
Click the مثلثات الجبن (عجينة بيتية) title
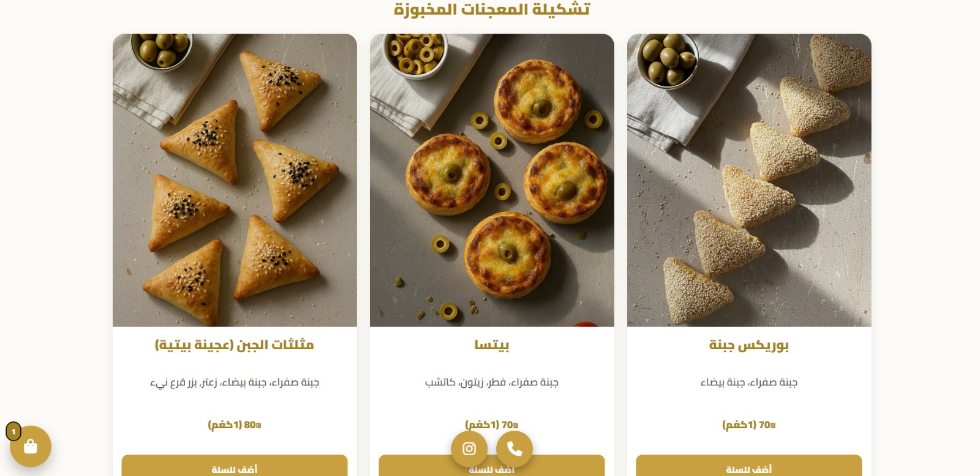tap(235, 345)
